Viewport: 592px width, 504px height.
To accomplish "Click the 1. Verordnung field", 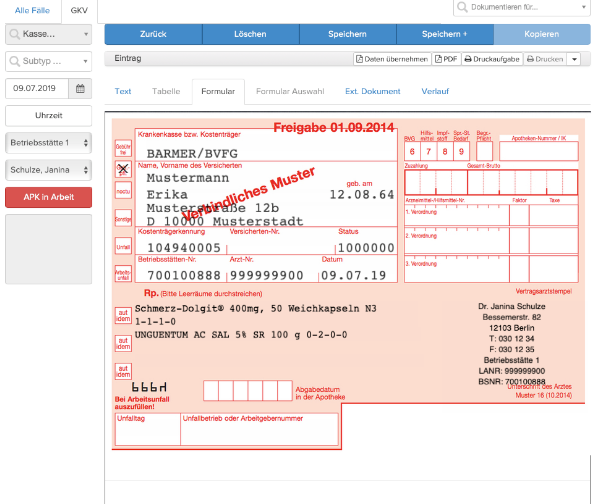I will tap(456, 216).
